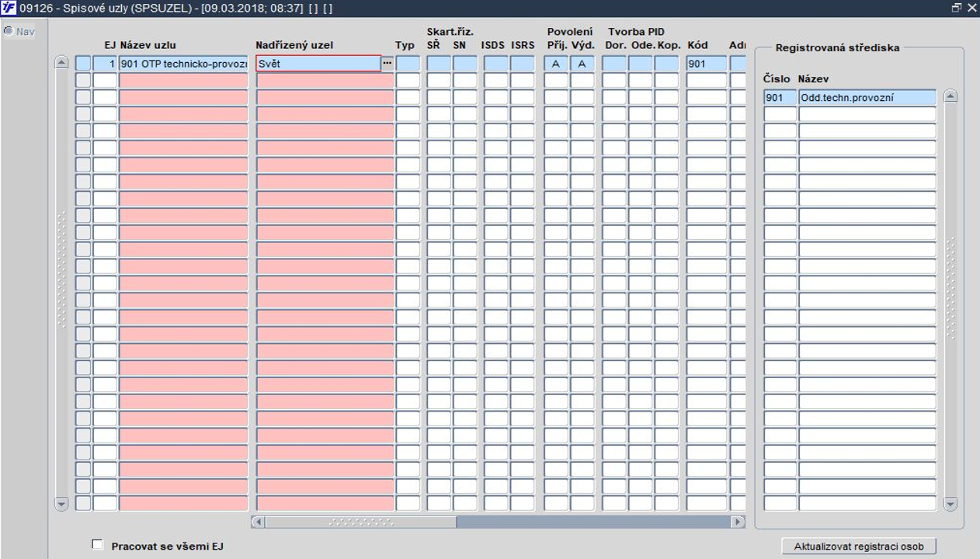Click the SŘ cell in first row
This screenshot has height=559, width=980.
tap(439, 64)
